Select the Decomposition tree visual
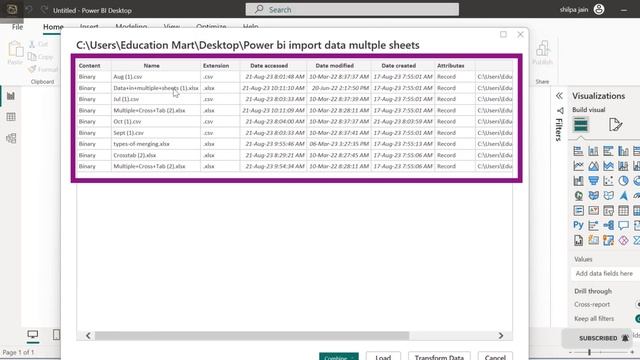The image size is (640, 360). [x=608, y=225]
